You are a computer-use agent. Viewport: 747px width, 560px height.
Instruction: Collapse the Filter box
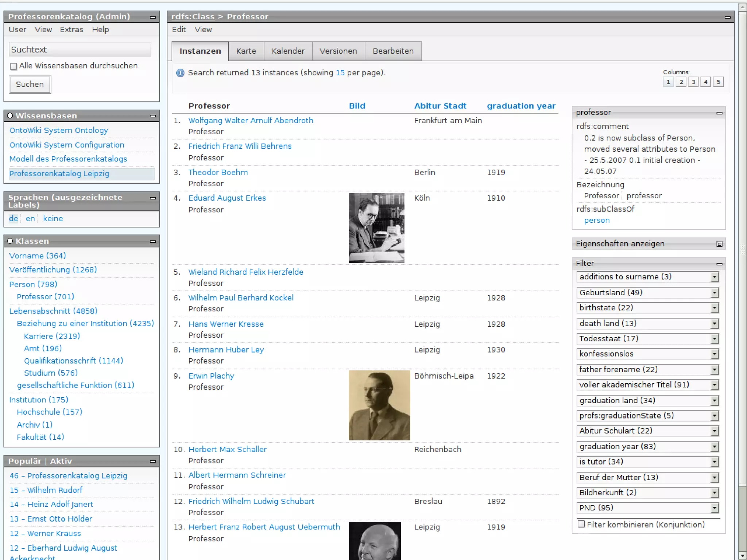(x=719, y=264)
